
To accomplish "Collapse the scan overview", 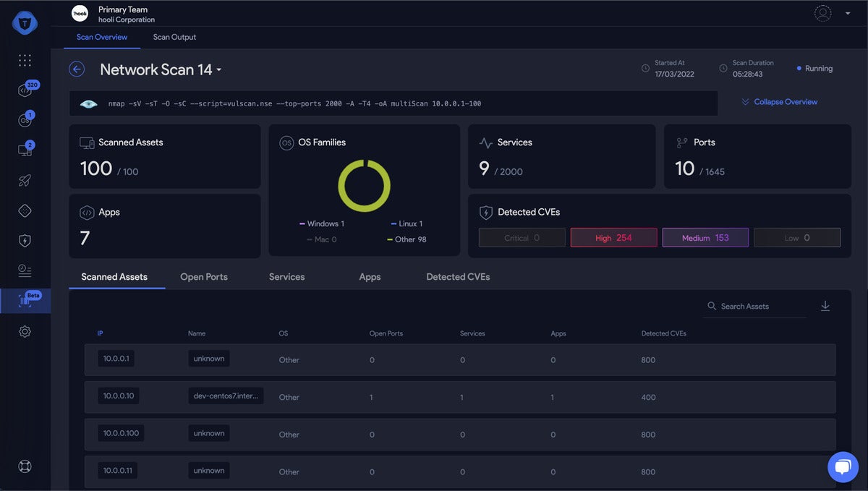I will tap(779, 102).
